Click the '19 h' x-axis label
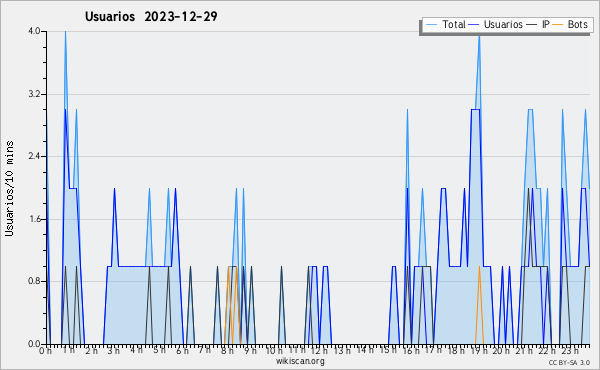 pos(479,350)
